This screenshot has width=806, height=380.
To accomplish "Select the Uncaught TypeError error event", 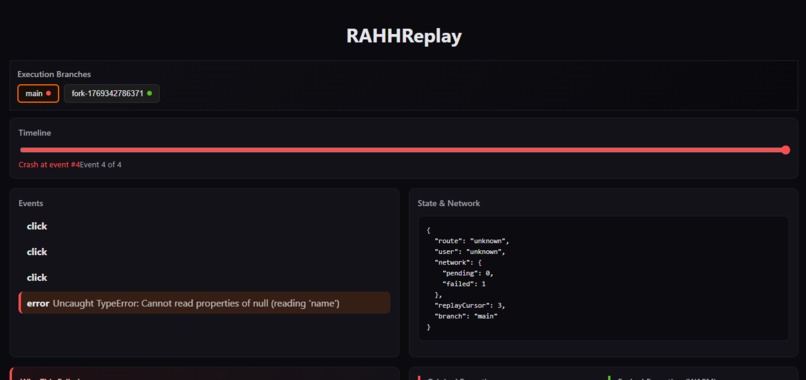I will point(205,303).
